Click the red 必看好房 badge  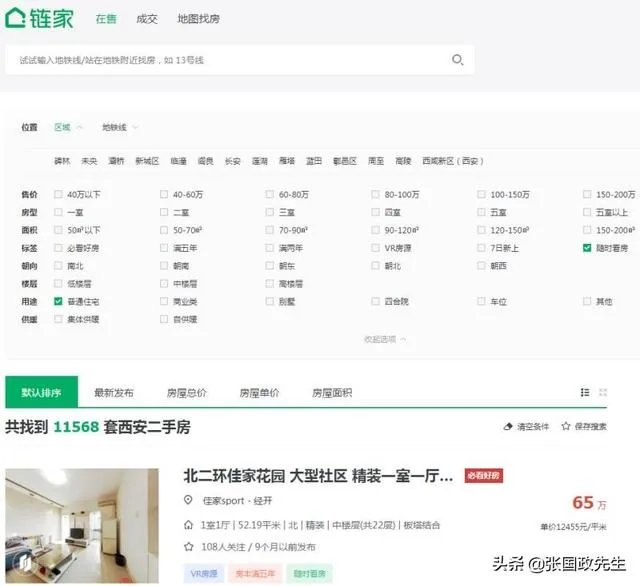tap(484, 475)
